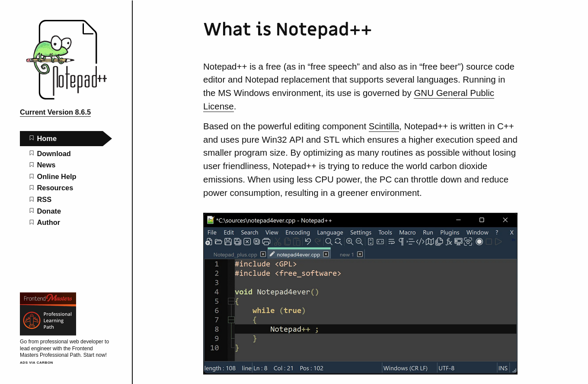Image resolution: width=588 pixels, height=384 pixels.
Task: Click toolbar overflow chevron at right end
Action: click(513, 240)
